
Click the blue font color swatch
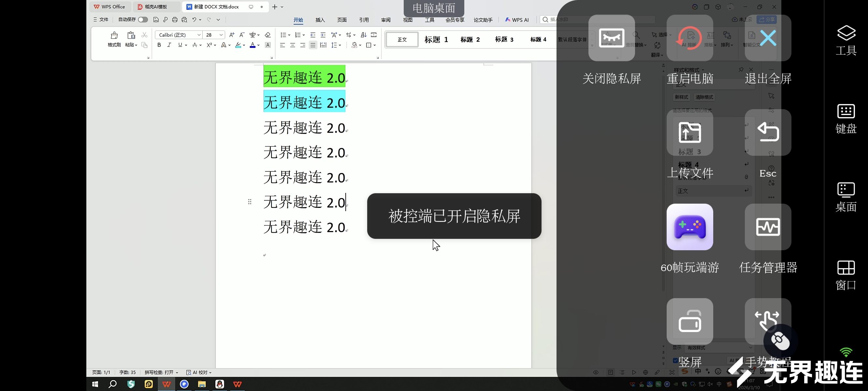point(253,45)
